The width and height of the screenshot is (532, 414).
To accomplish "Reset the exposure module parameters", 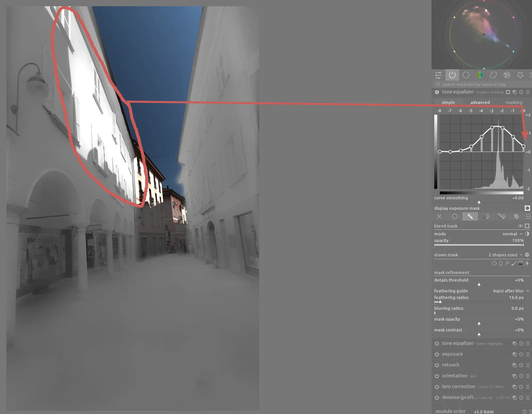I will click(521, 354).
